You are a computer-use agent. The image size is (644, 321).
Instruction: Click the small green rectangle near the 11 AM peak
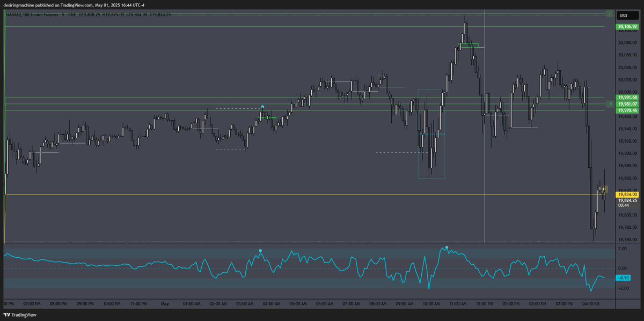468,46
